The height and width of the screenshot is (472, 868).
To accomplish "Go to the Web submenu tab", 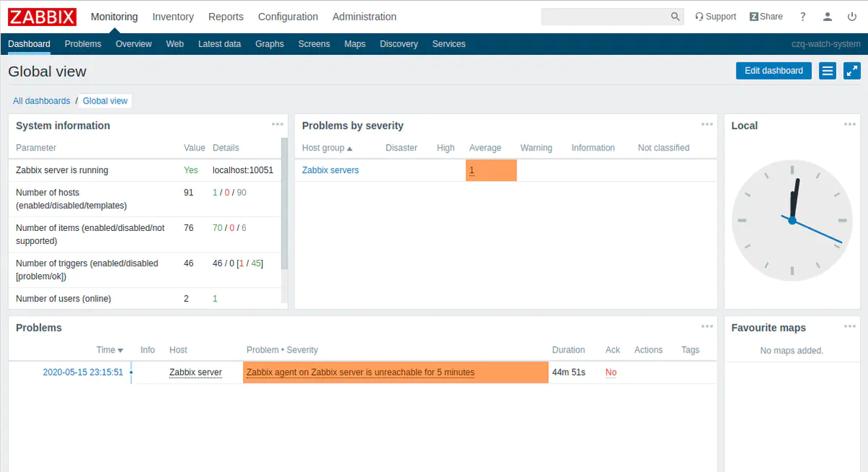I will pos(175,44).
